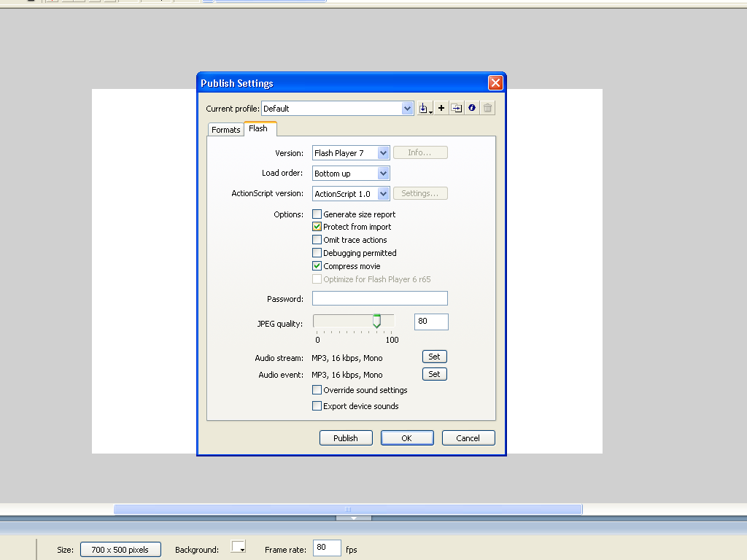The image size is (747, 560).
Task: Enable Debugging permitted option
Action: [x=317, y=253]
